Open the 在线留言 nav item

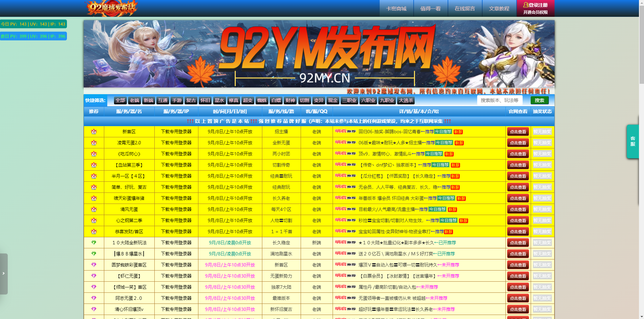[x=465, y=8]
